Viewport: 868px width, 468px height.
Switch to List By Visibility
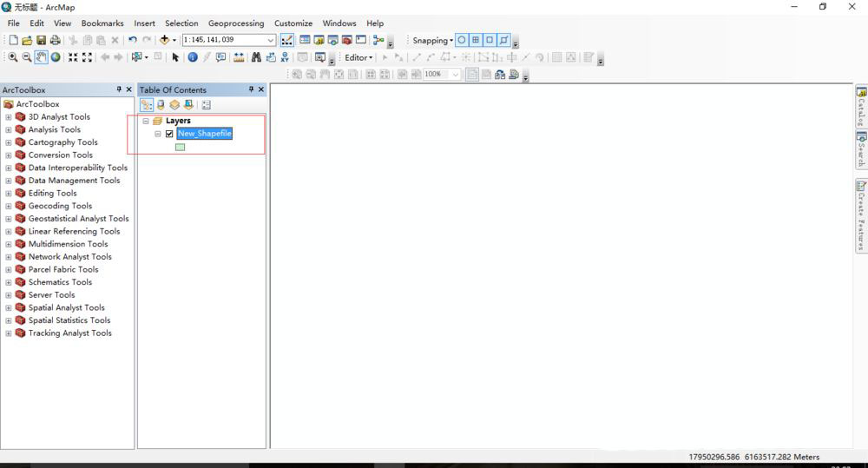pyautogui.click(x=174, y=105)
